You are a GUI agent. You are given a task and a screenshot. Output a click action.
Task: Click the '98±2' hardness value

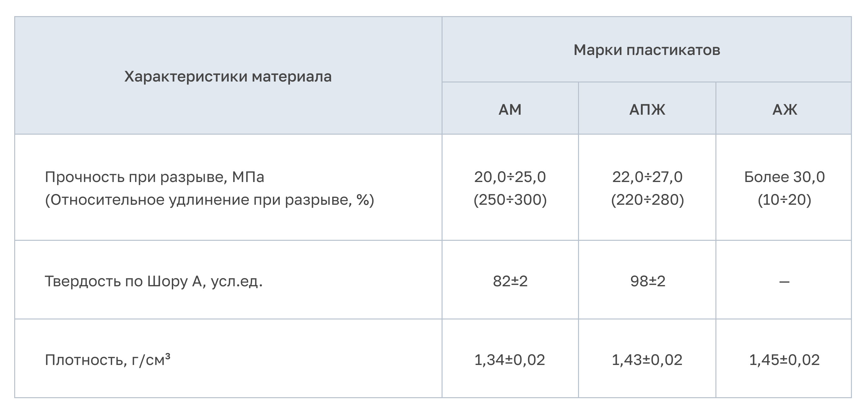[647, 281]
